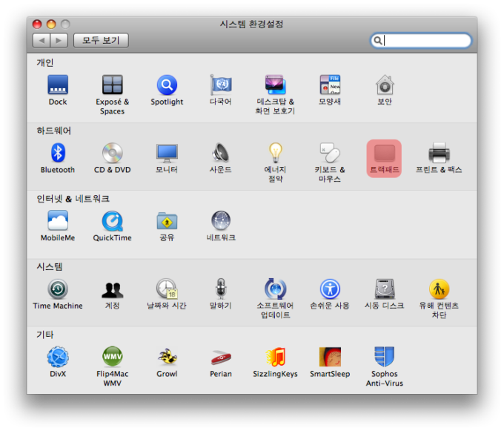Close the 시스템 환경설정 window
504x431 pixels.
(x=37, y=24)
